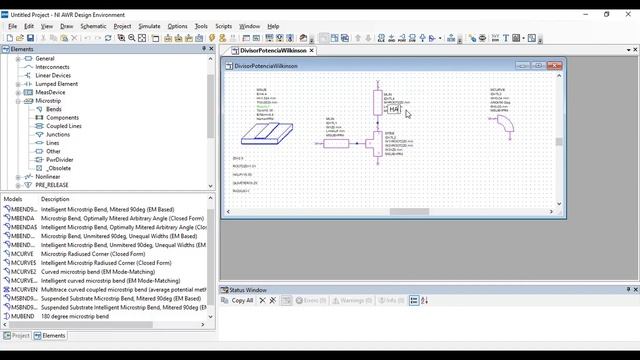The height and width of the screenshot is (360, 640).
Task: Toggle the sort order icon in Status Window
Action: [x=424, y=300]
